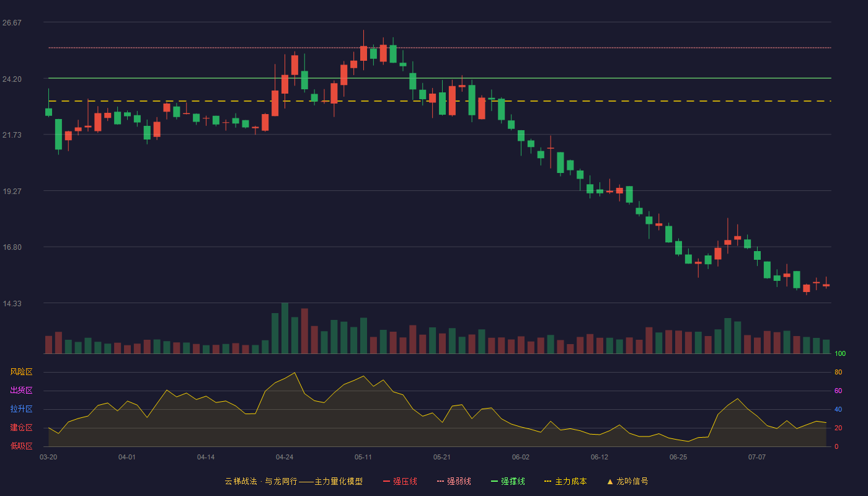The height and width of the screenshot is (496, 868).
Task: Click the orange 80 indicator scale label
Action: pos(838,373)
